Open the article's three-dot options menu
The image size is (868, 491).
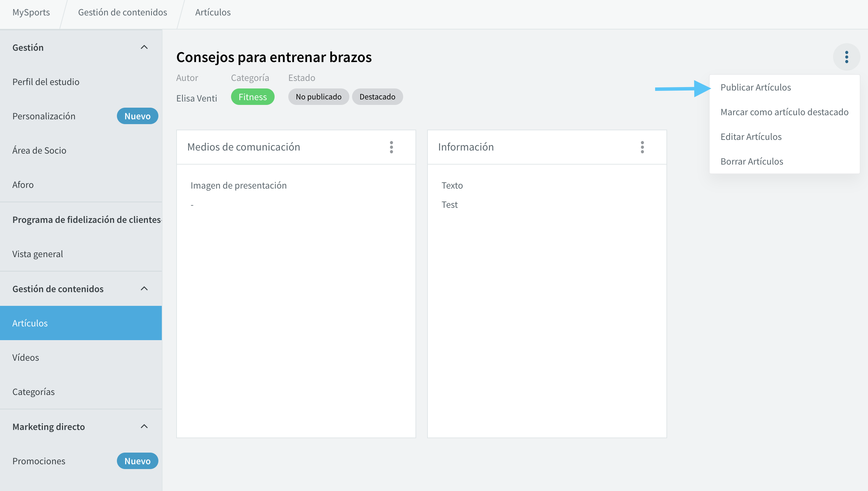(x=846, y=57)
